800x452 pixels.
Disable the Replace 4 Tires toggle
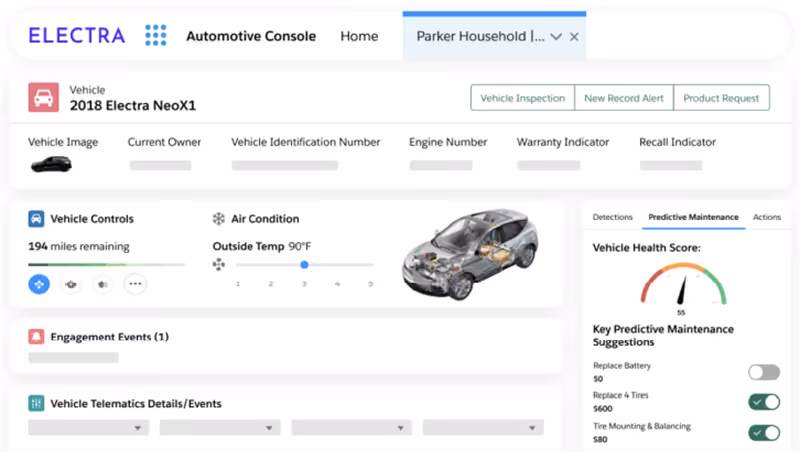(x=764, y=402)
